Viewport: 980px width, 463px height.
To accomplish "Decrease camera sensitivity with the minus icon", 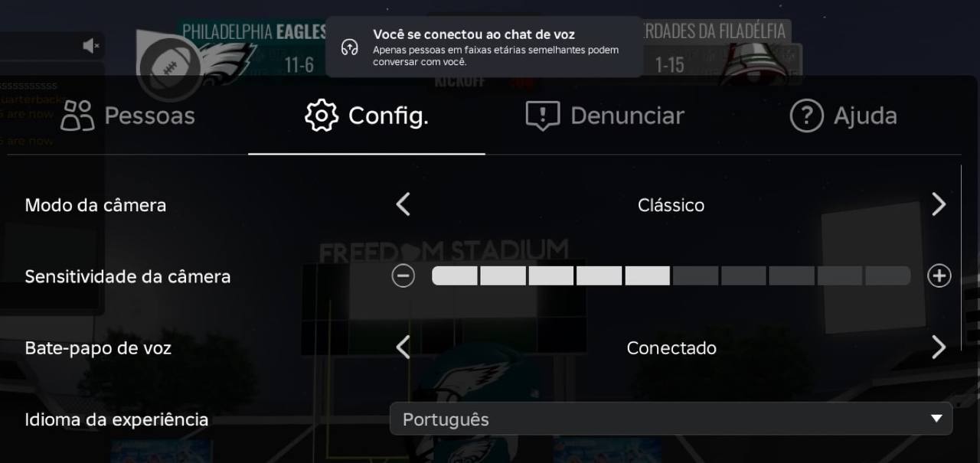I will [403, 276].
